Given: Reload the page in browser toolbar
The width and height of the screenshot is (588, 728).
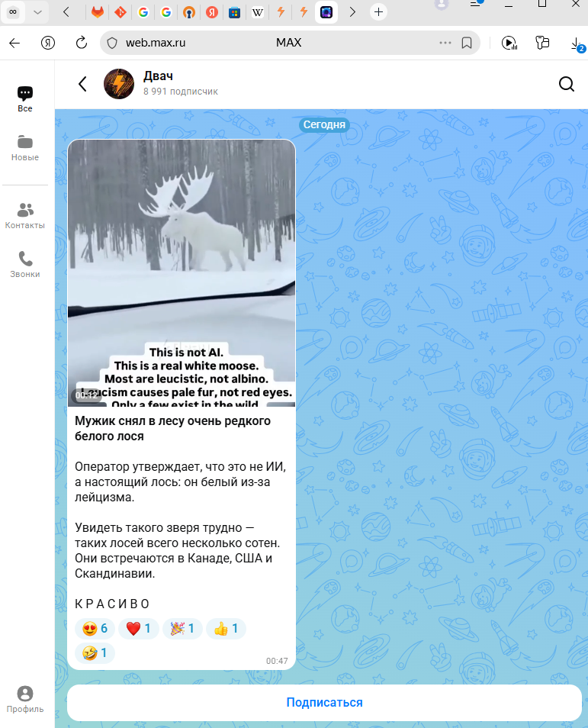Looking at the screenshot, I should coord(81,43).
